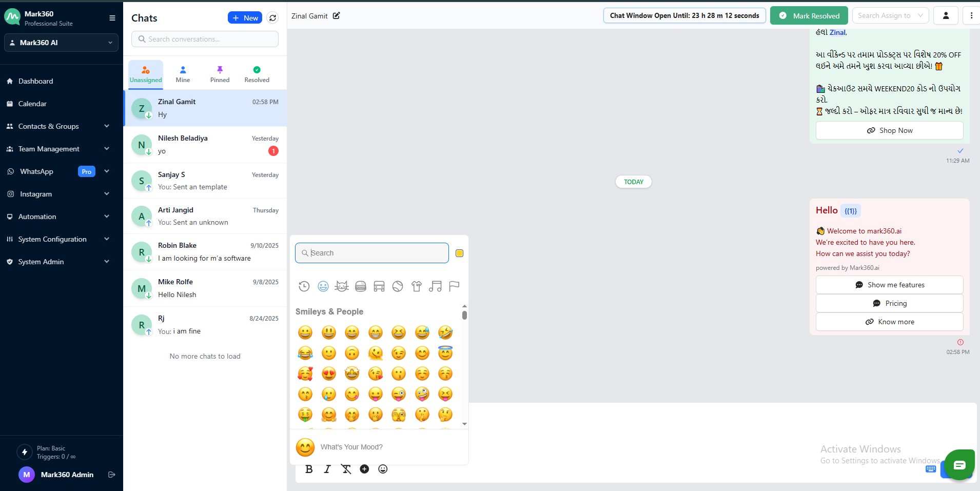Click the refresh chats icon
Image resolution: width=980 pixels, height=491 pixels.
click(x=273, y=18)
